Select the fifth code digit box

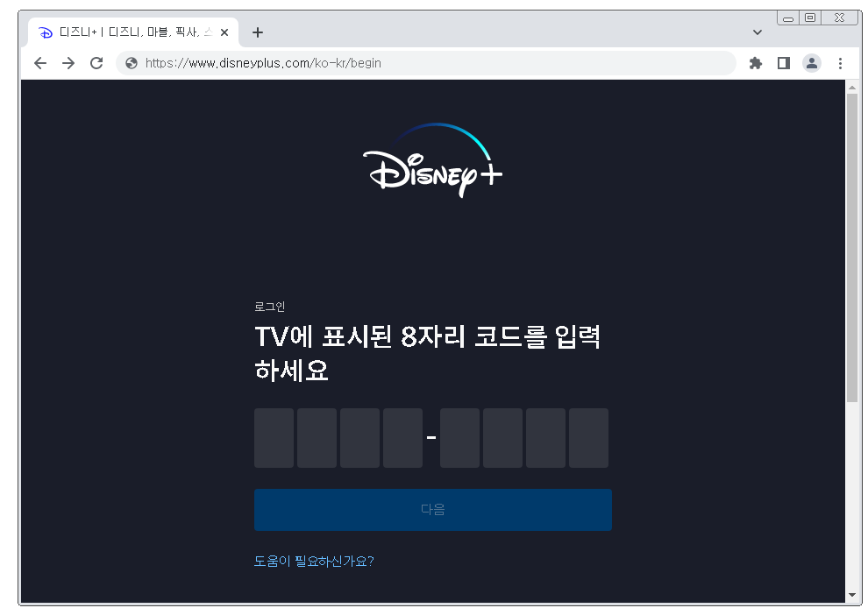[x=460, y=438]
